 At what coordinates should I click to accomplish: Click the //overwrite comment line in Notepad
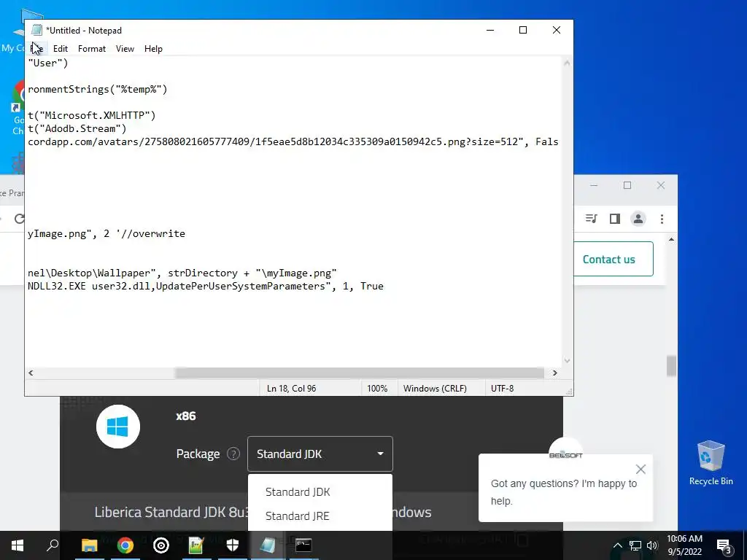click(x=107, y=233)
